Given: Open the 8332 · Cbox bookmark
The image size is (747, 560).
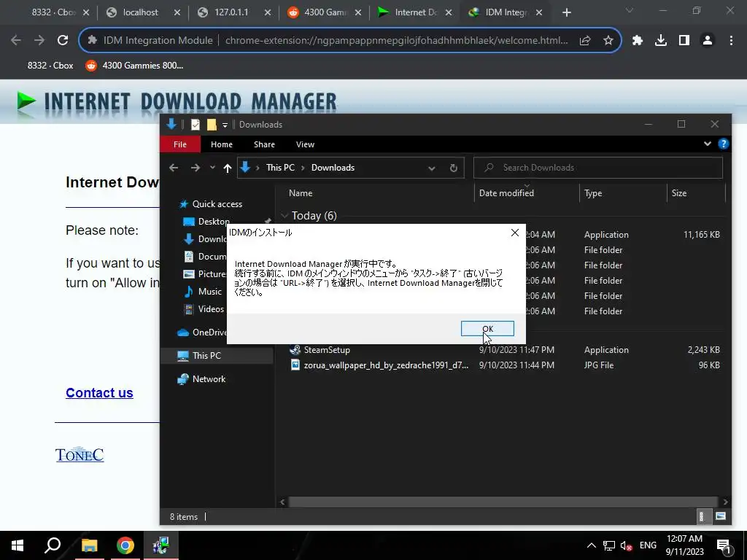Looking at the screenshot, I should [x=50, y=66].
